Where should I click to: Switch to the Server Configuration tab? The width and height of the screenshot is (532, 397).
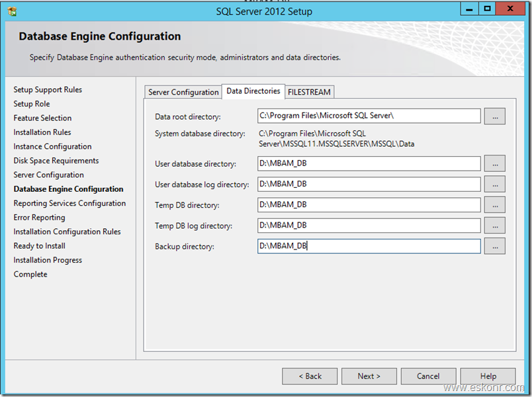[183, 92]
